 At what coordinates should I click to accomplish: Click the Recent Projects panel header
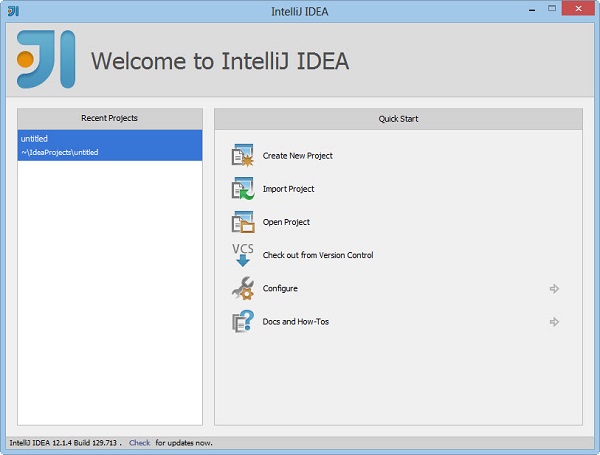(x=110, y=118)
